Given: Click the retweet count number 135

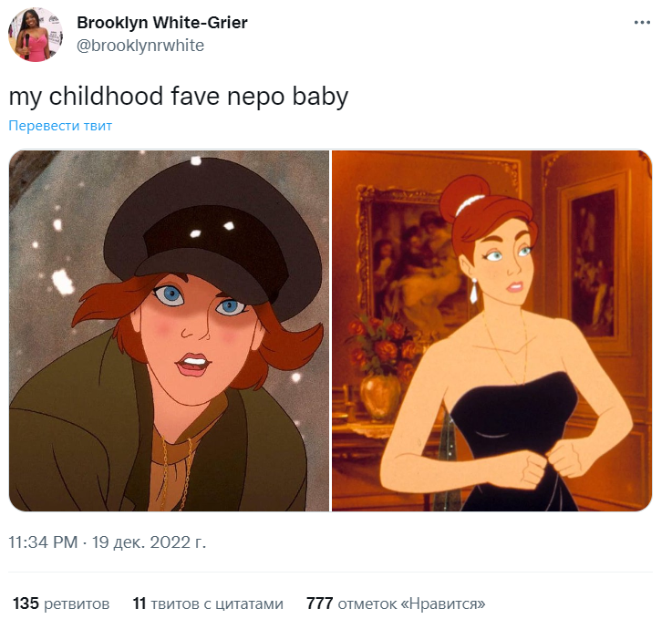Looking at the screenshot, I should (26, 604).
